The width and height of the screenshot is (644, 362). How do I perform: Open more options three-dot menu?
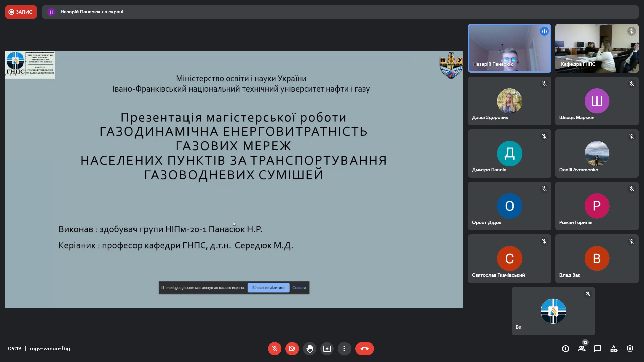click(344, 349)
